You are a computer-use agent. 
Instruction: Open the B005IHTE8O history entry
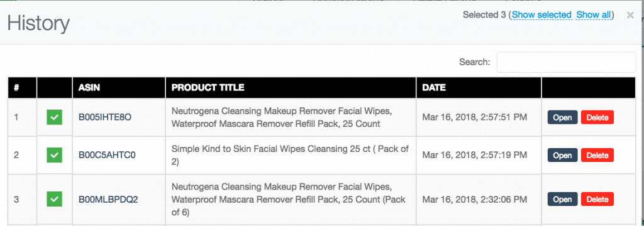tap(562, 117)
